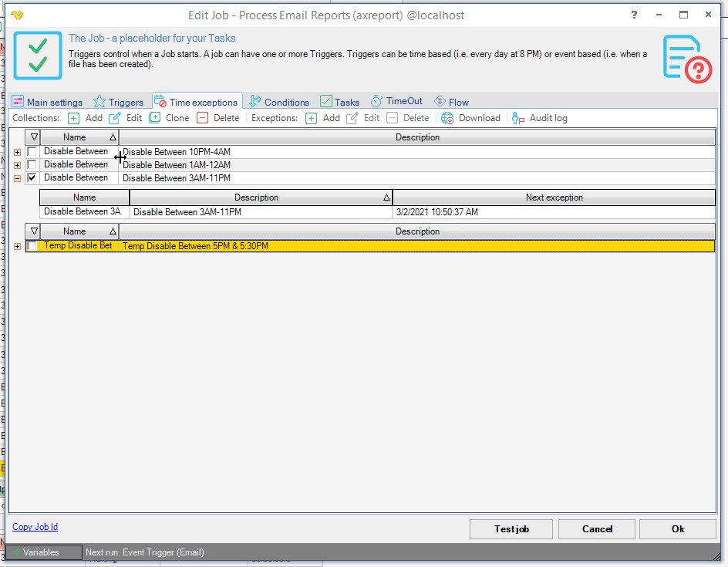Expand the Temp Disable Between row
The width and height of the screenshot is (728, 567).
click(18, 246)
